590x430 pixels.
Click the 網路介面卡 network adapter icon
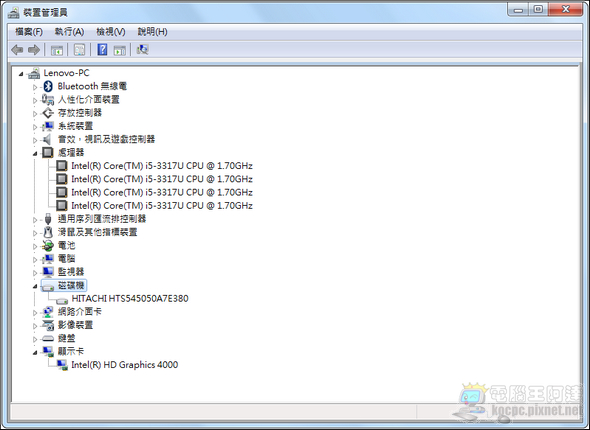tap(48, 312)
